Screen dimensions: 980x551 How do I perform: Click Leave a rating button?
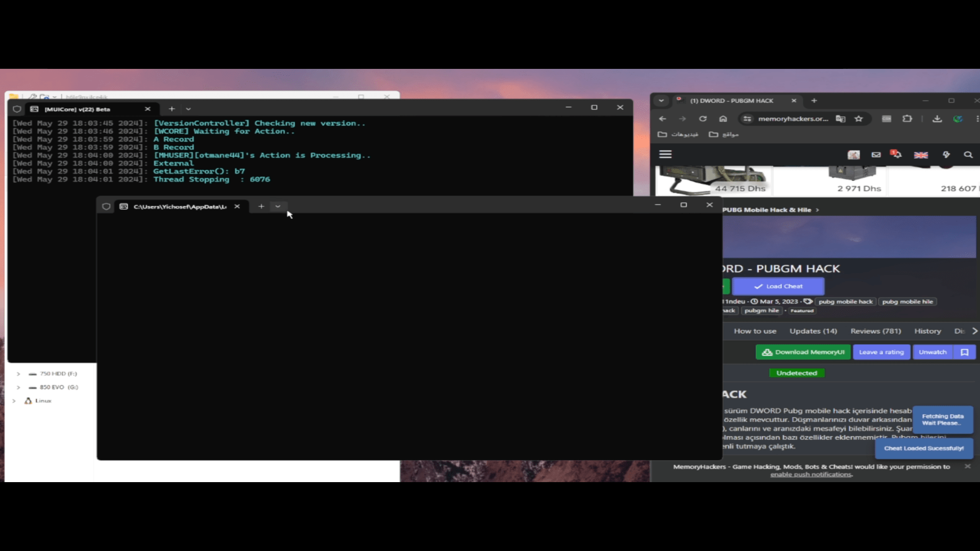pyautogui.click(x=881, y=352)
